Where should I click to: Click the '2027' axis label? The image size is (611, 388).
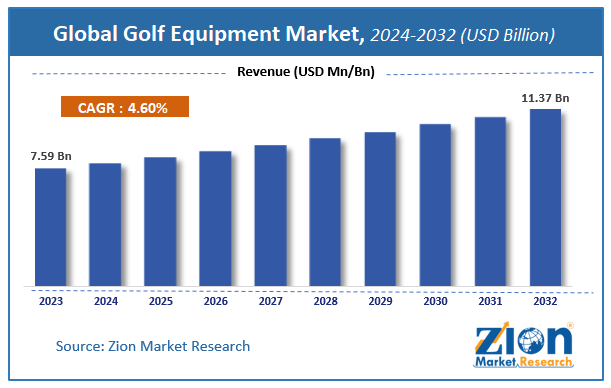tap(270, 301)
